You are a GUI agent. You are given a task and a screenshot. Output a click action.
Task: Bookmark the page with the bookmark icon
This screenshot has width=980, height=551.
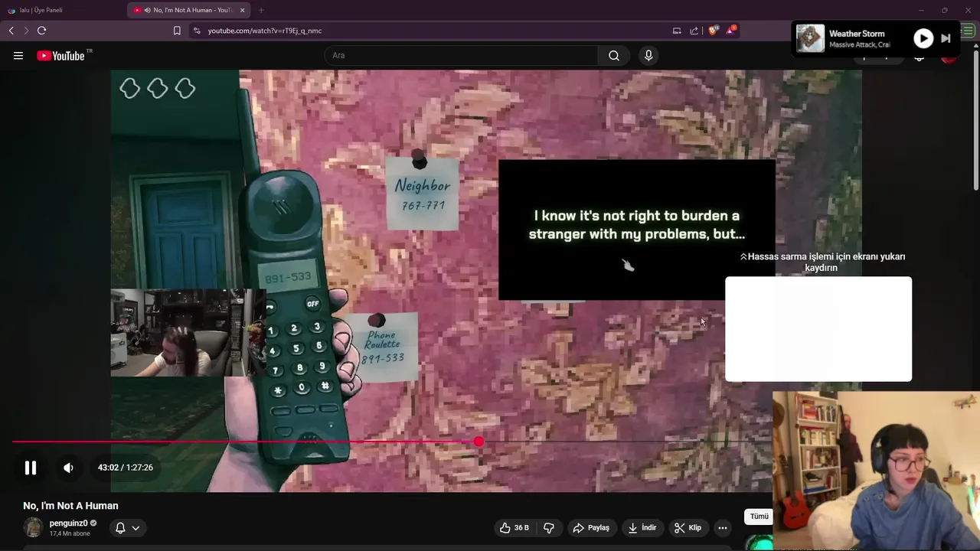pos(177,31)
